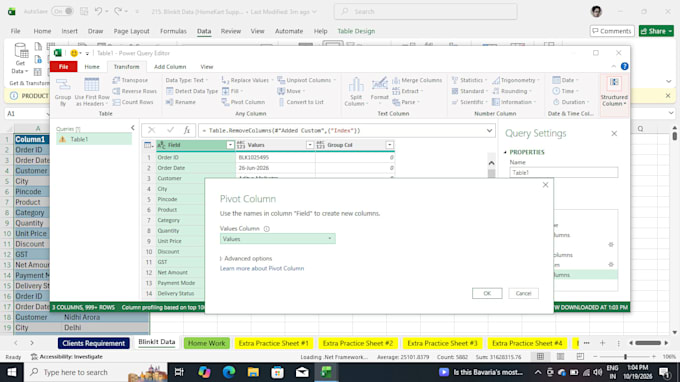Click Cancel in Pivot Column dialog

click(x=523, y=294)
